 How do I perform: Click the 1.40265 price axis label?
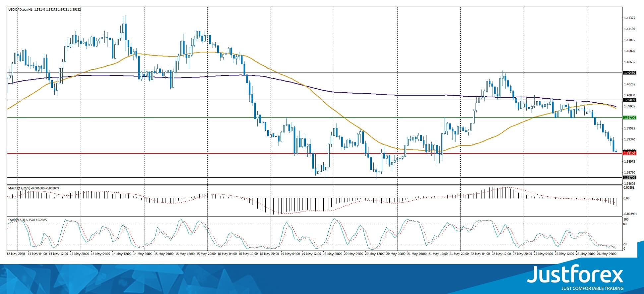coord(629,84)
